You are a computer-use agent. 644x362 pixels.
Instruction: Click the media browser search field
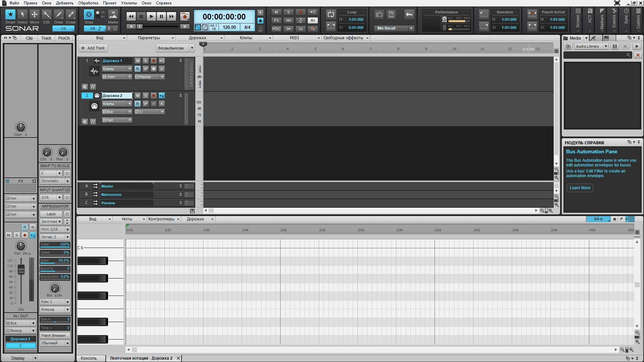(597, 55)
